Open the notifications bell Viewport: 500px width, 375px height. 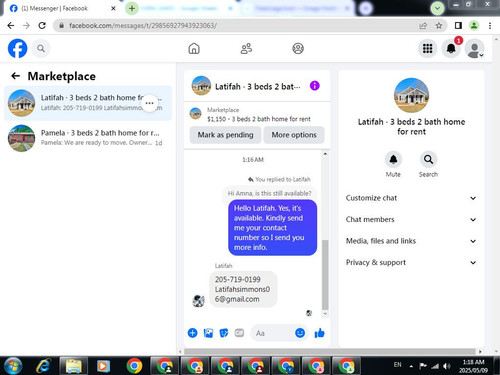451,49
